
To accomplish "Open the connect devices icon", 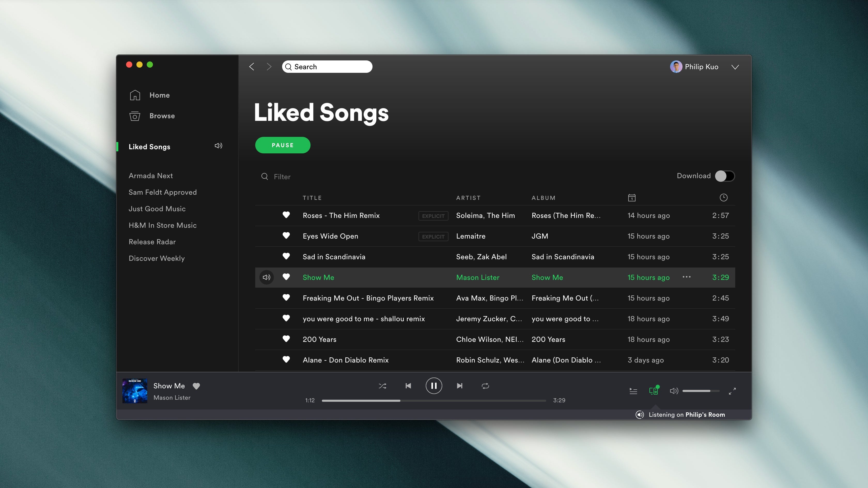I will tap(653, 391).
